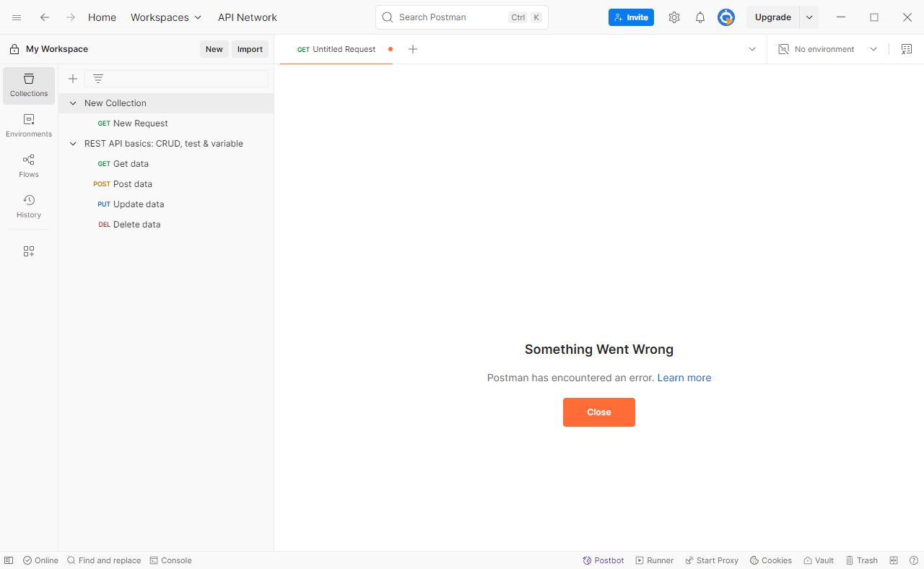Click the workspace lock icon

point(14,49)
